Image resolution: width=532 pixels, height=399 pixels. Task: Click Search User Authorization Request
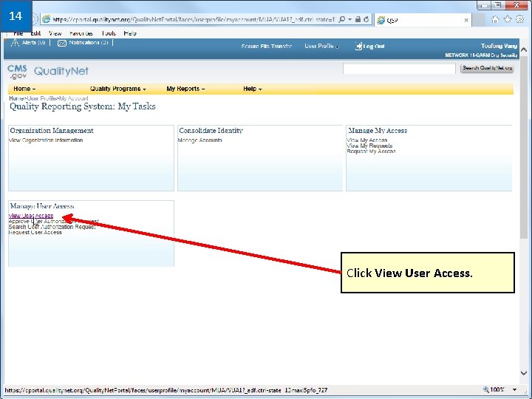click(52, 227)
